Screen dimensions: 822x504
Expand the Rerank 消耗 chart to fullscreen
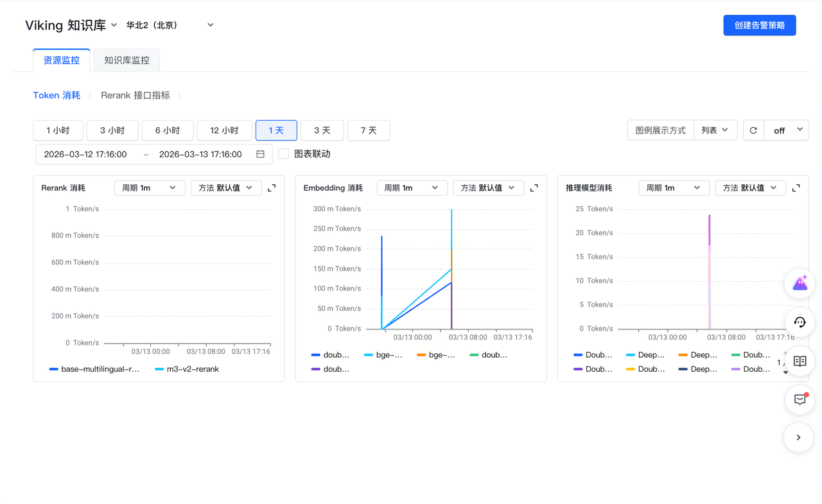coord(272,188)
